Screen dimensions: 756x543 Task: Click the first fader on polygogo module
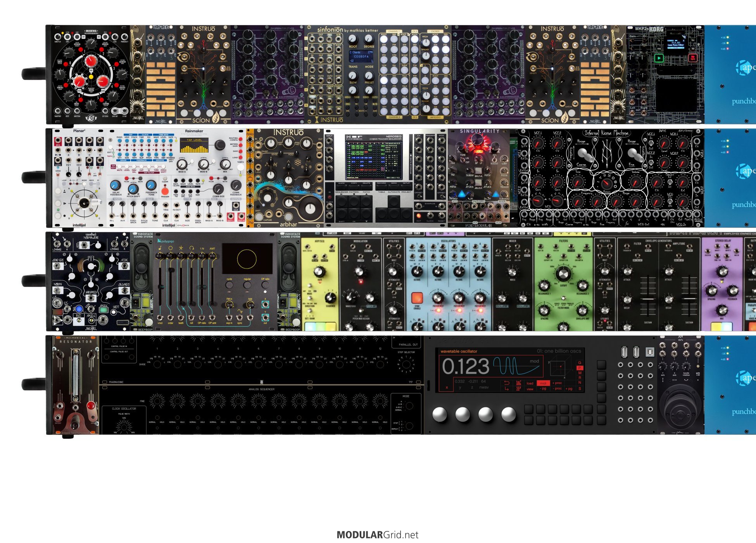(160, 287)
